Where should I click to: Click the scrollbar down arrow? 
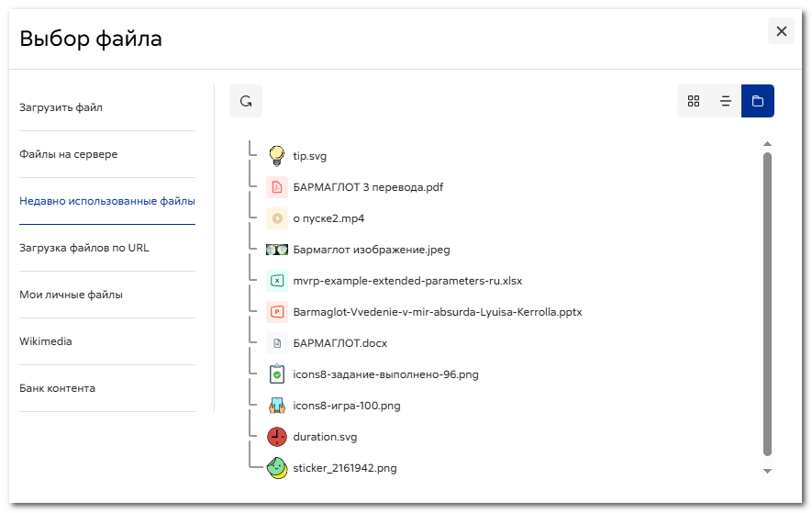[767, 471]
